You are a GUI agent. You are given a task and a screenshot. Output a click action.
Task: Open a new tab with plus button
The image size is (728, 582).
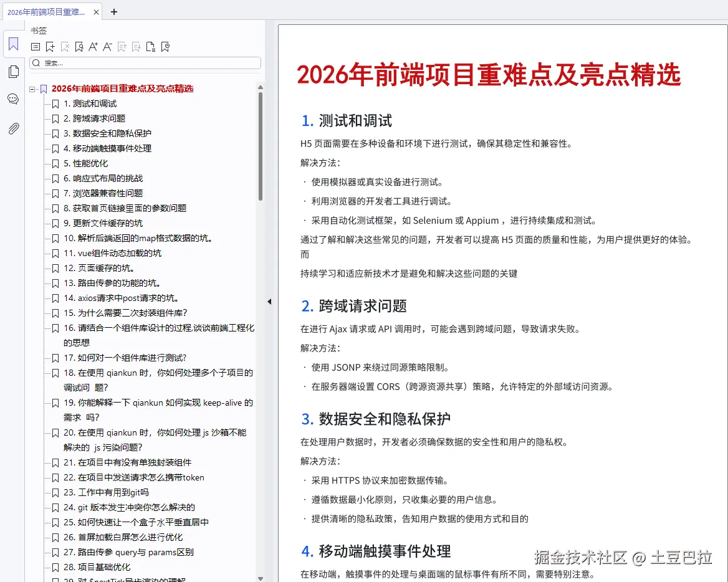(x=113, y=12)
